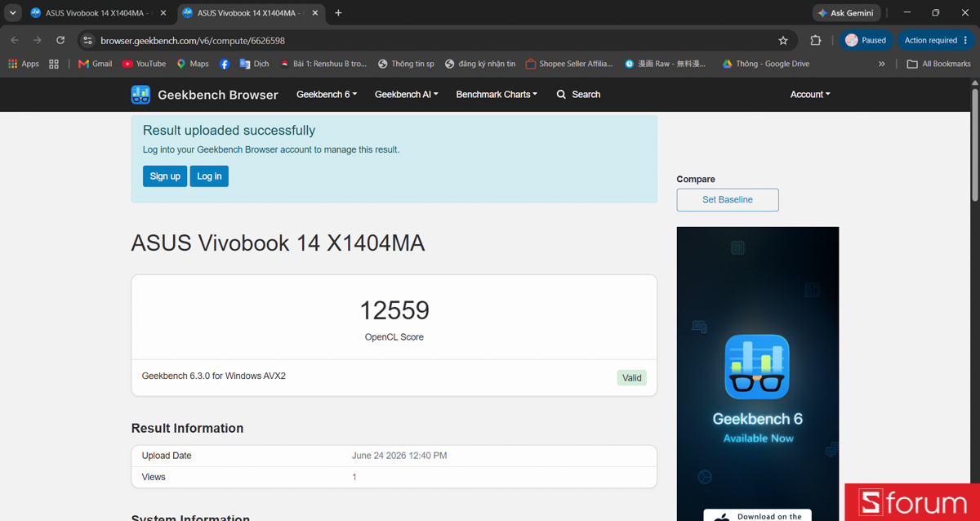
Task: Click the address bar URL field
Action: pyautogui.click(x=433, y=40)
